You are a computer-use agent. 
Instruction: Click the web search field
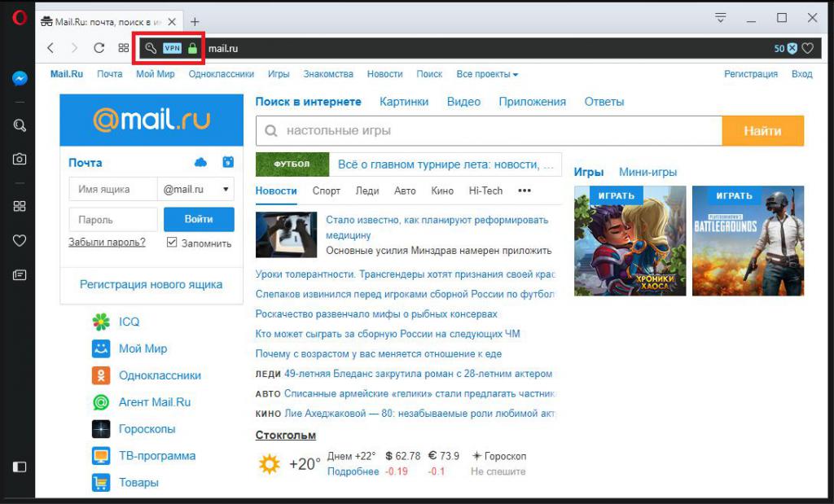coord(489,131)
